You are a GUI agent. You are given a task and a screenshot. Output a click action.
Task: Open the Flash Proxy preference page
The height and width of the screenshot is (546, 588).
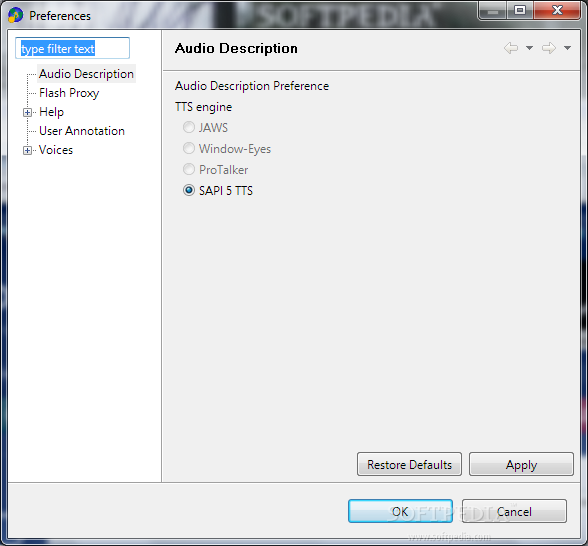[x=69, y=93]
